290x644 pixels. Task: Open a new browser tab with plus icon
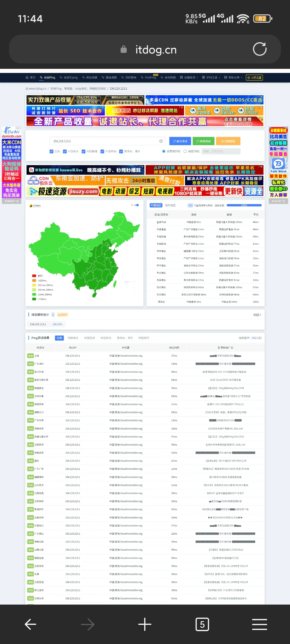[x=145, y=624]
